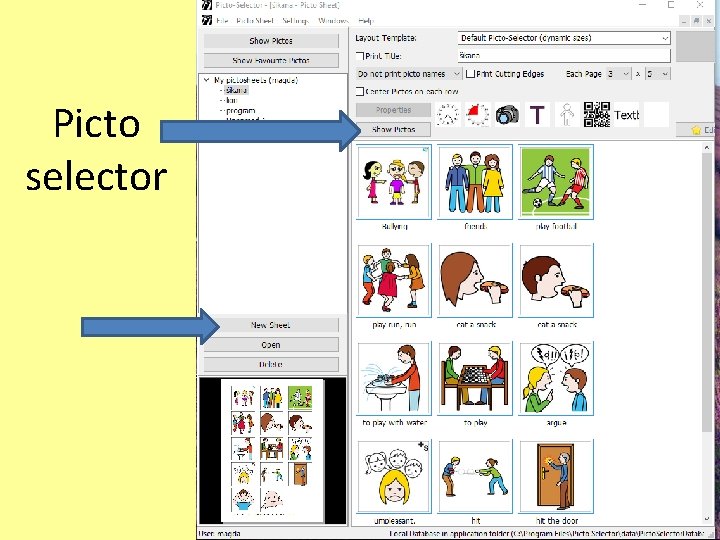Insert a clock picto from toolbar
The image size is (720, 540).
point(448,115)
